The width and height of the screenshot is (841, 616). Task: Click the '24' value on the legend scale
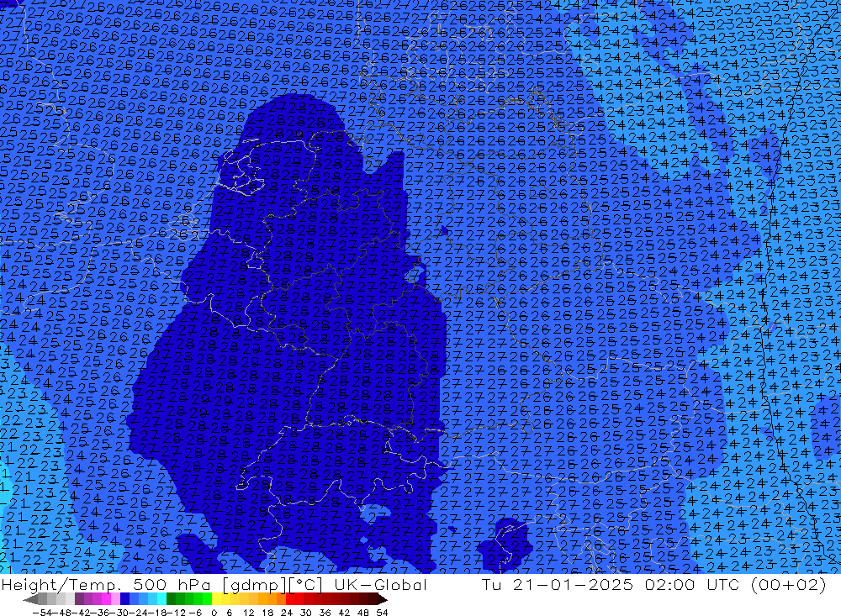pos(287,613)
